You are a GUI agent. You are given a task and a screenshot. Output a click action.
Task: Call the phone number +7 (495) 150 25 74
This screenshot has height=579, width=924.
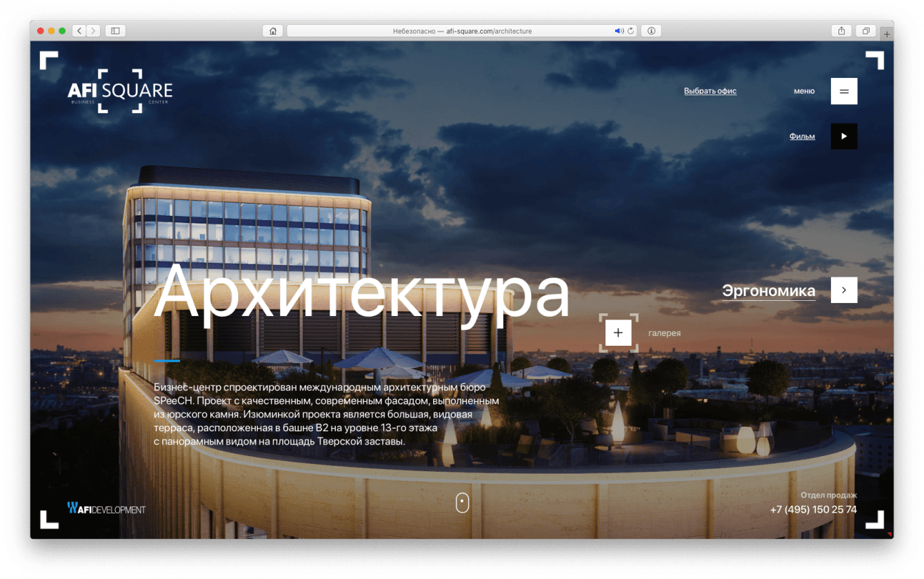click(x=814, y=510)
